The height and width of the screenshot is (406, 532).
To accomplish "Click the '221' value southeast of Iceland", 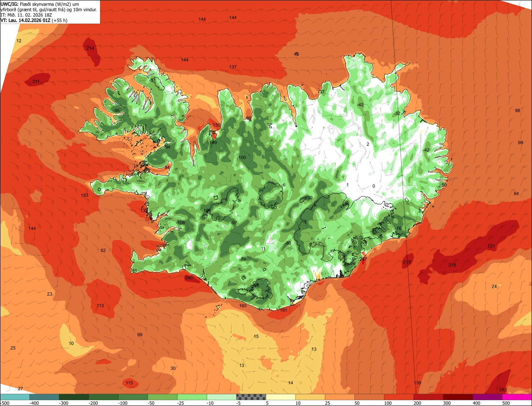I will click(491, 246).
